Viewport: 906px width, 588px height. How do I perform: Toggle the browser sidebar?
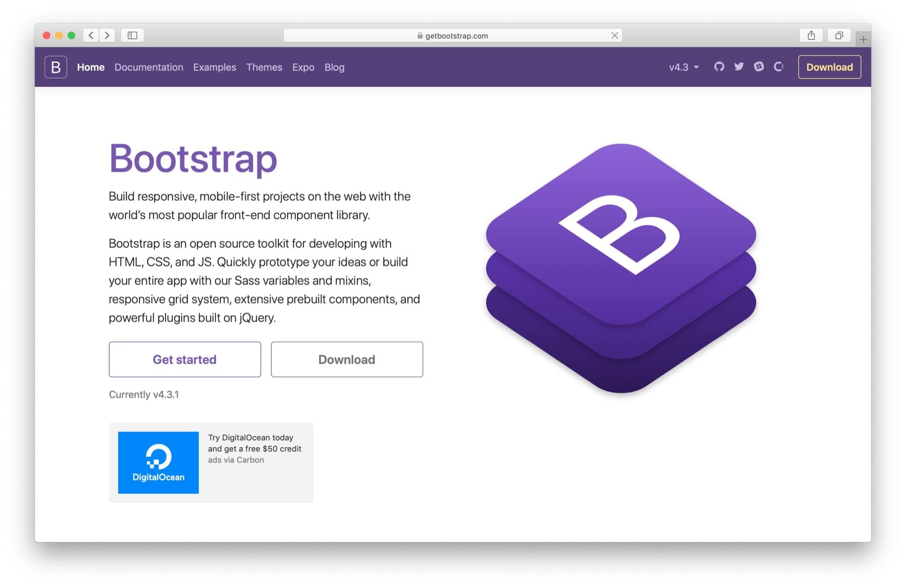click(x=132, y=35)
